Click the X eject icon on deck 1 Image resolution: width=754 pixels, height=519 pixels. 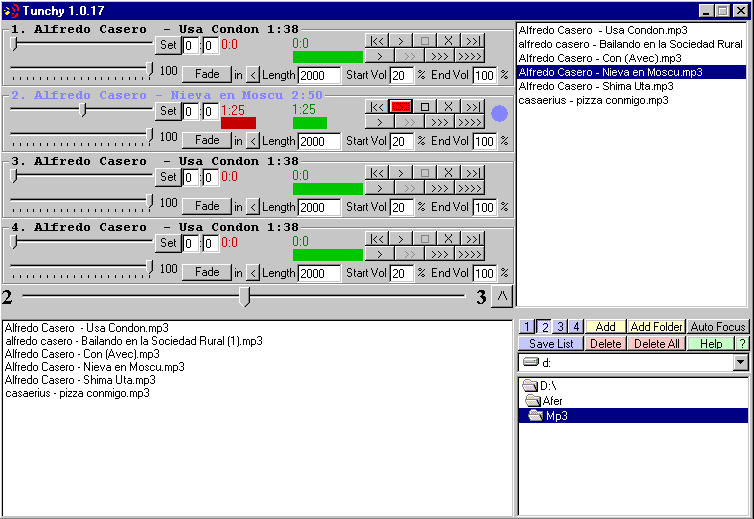[x=448, y=40]
